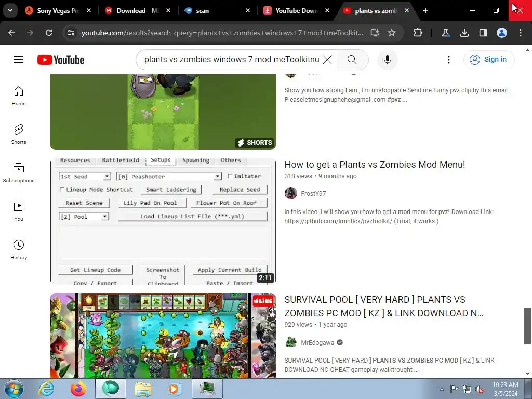Open Chrome Labs flask icon

[445, 33]
